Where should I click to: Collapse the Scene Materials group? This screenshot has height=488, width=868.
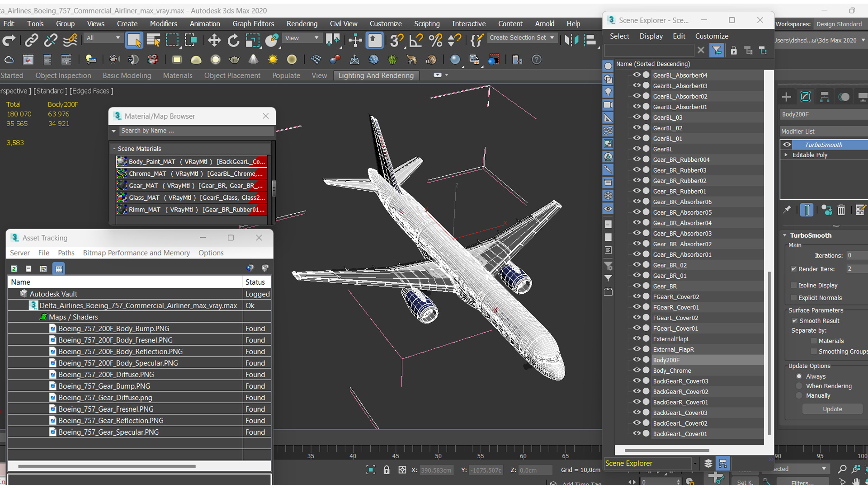click(114, 149)
